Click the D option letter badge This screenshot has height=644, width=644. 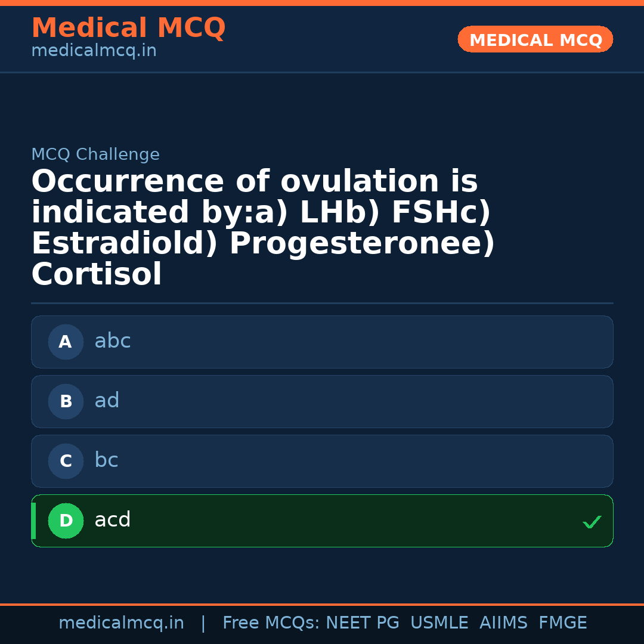point(66,521)
